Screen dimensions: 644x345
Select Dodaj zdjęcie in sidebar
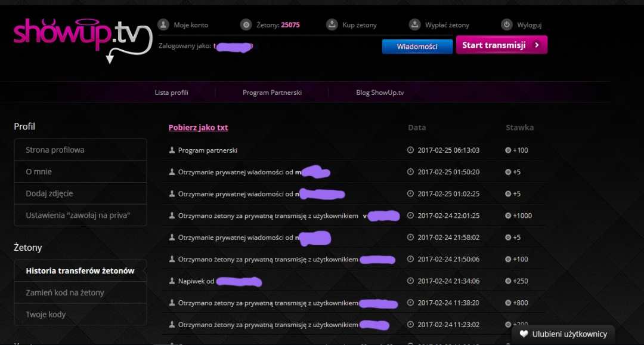pos(49,193)
